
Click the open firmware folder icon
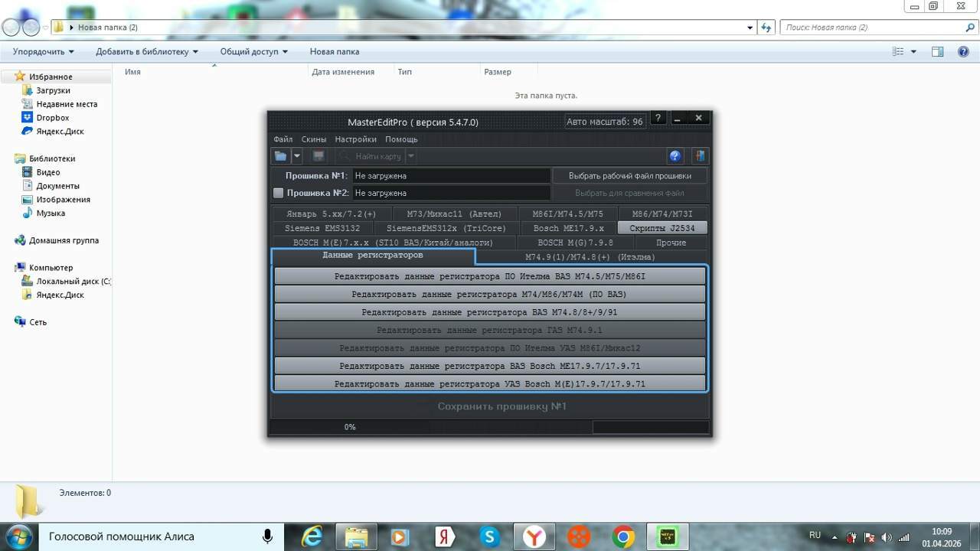coord(281,156)
